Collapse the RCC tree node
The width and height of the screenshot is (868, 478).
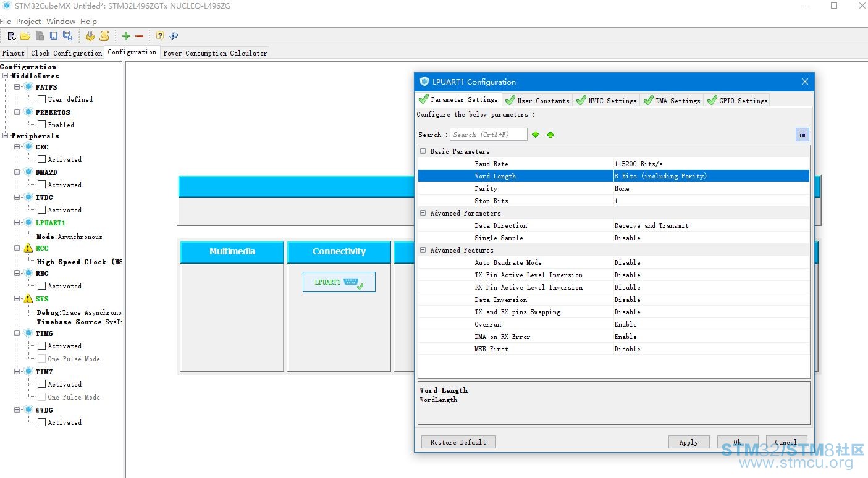click(17, 248)
